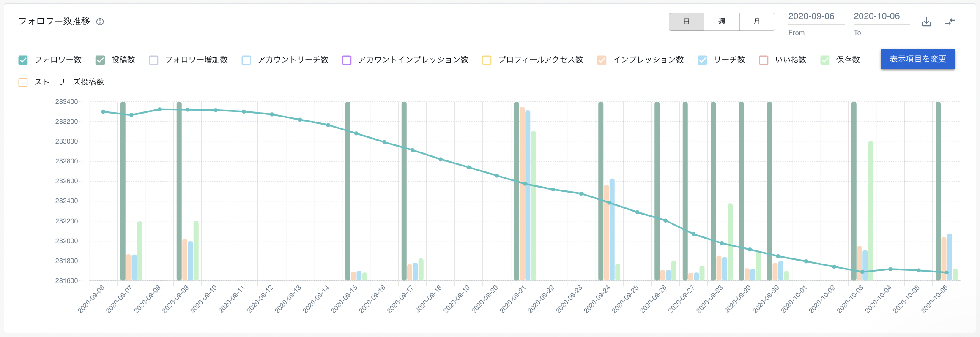Disable the 保存数 series
Screen dimensions: 980x337
(x=825, y=60)
